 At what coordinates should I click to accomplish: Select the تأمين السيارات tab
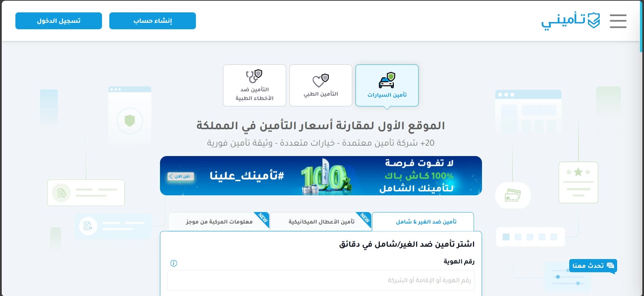pos(387,85)
